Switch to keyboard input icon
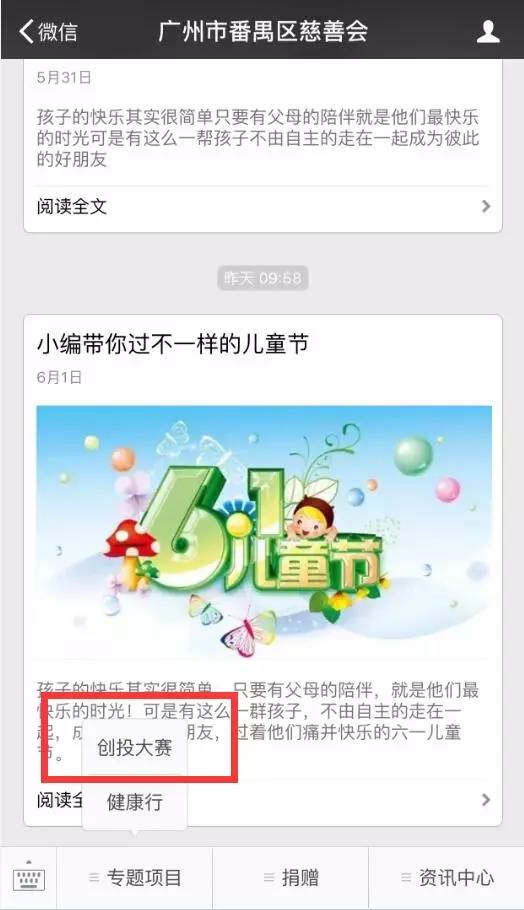 (28, 877)
